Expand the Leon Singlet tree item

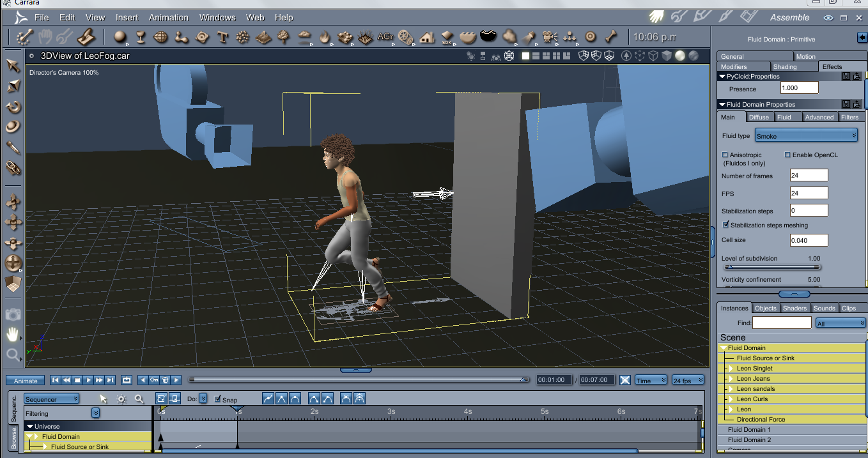[x=730, y=369]
